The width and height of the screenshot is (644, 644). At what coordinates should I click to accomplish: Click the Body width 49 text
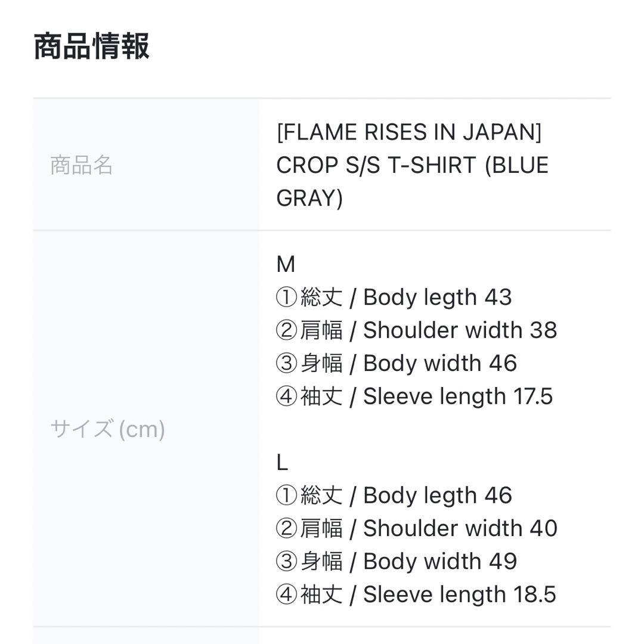pyautogui.click(x=439, y=561)
